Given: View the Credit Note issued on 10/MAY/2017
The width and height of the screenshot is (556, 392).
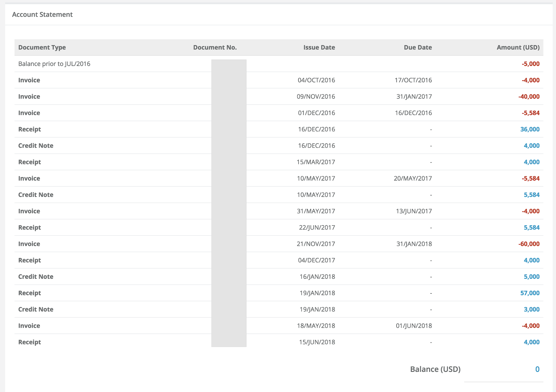Looking at the screenshot, I should coord(36,195).
